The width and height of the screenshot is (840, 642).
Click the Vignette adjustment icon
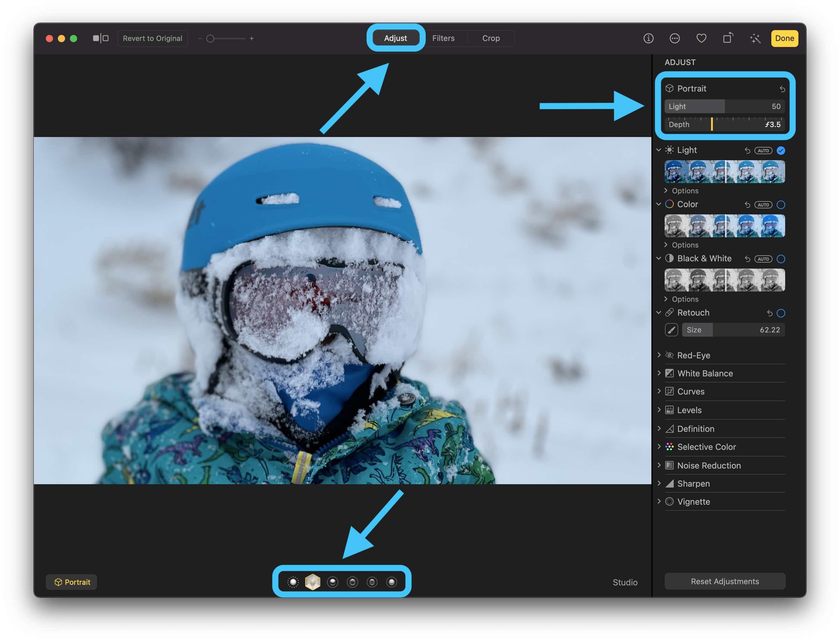pyautogui.click(x=670, y=502)
